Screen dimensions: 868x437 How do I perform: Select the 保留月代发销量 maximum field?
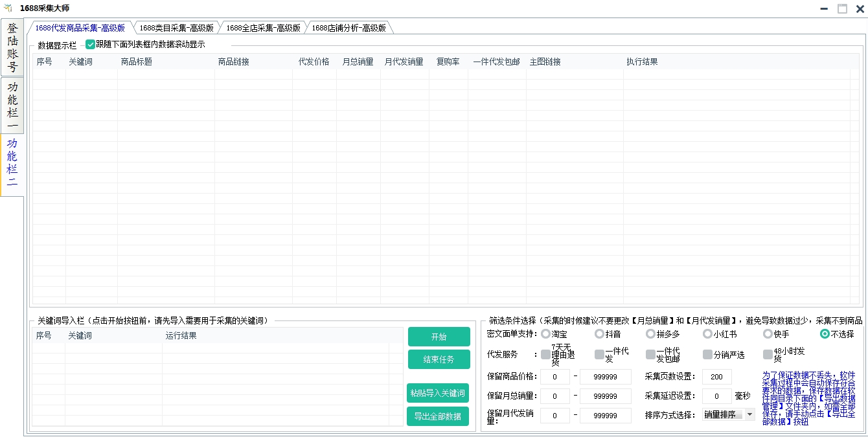tap(606, 416)
